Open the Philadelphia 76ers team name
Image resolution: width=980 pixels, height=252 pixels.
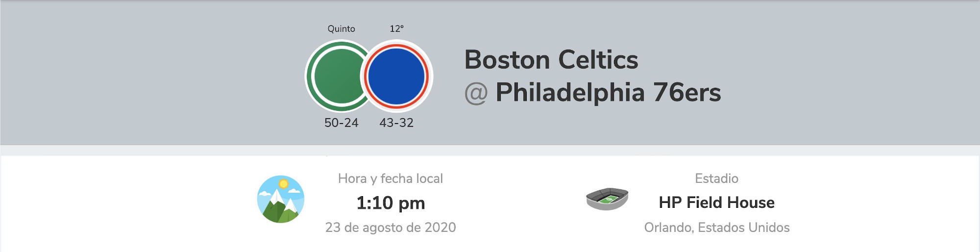click(608, 92)
